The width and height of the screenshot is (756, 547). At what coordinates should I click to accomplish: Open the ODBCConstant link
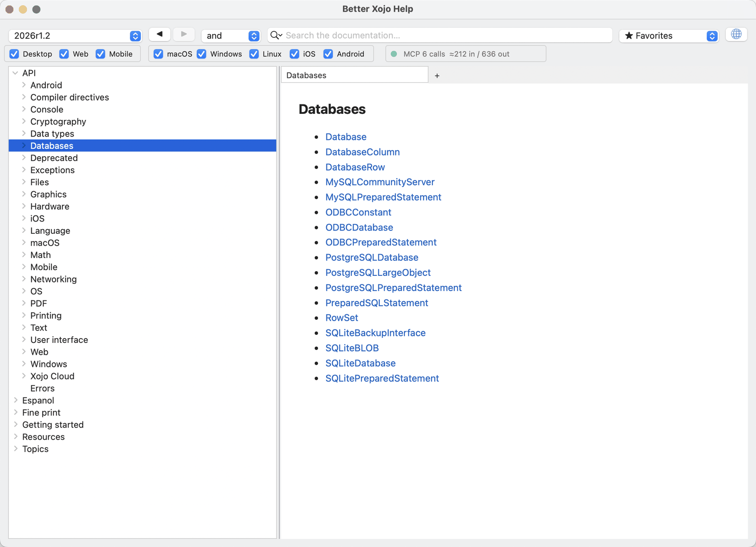(x=358, y=212)
